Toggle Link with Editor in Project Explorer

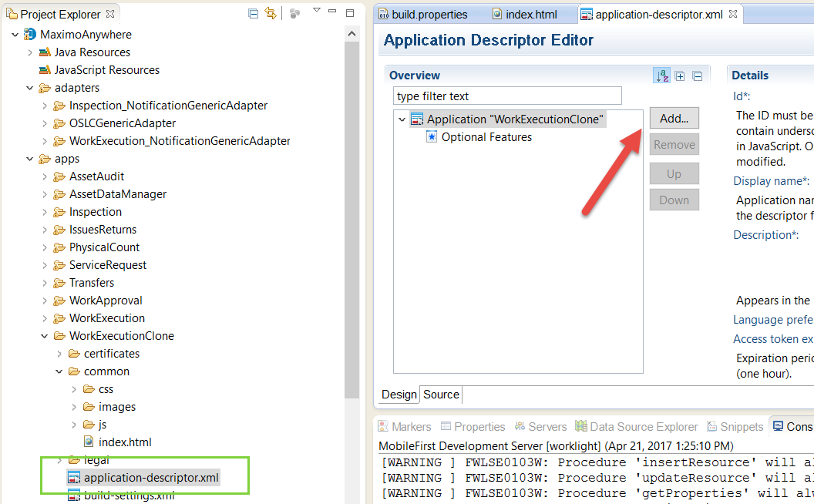click(270, 14)
